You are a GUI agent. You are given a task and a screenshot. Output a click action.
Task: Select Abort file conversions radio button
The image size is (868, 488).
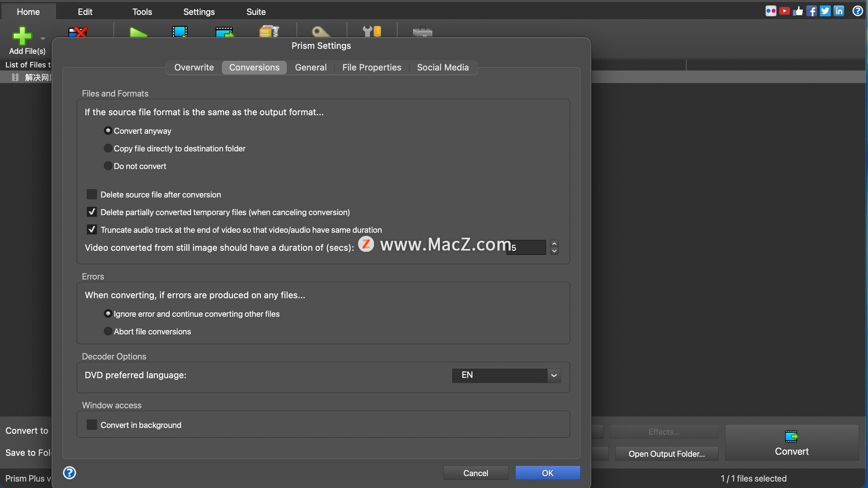(x=108, y=331)
